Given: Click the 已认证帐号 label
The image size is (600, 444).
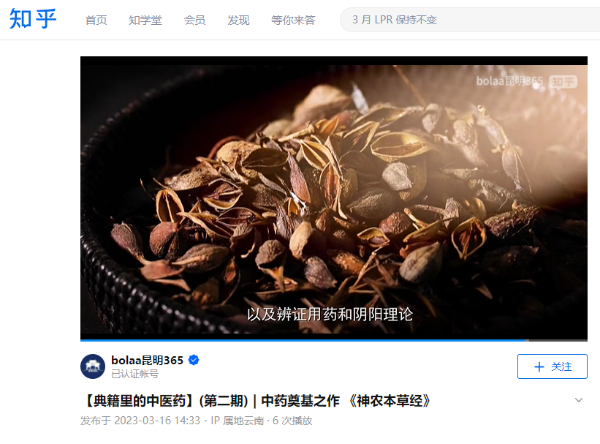Looking at the screenshot, I should (x=135, y=374).
